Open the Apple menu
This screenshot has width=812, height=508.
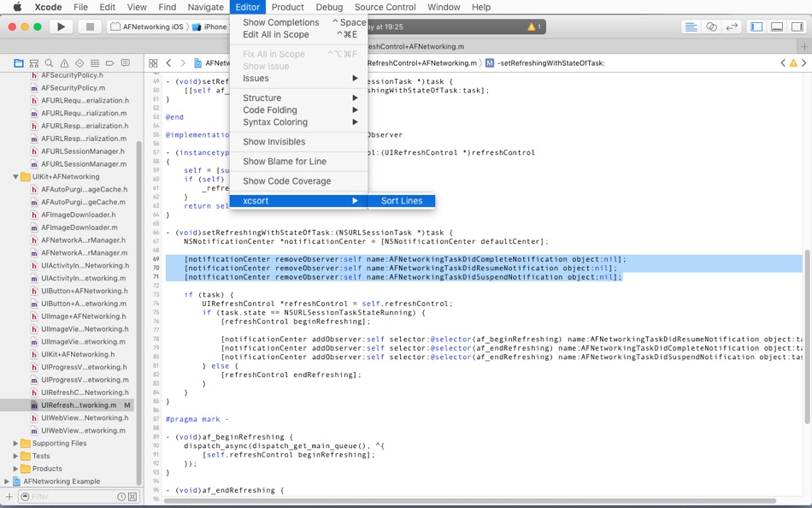coord(17,7)
